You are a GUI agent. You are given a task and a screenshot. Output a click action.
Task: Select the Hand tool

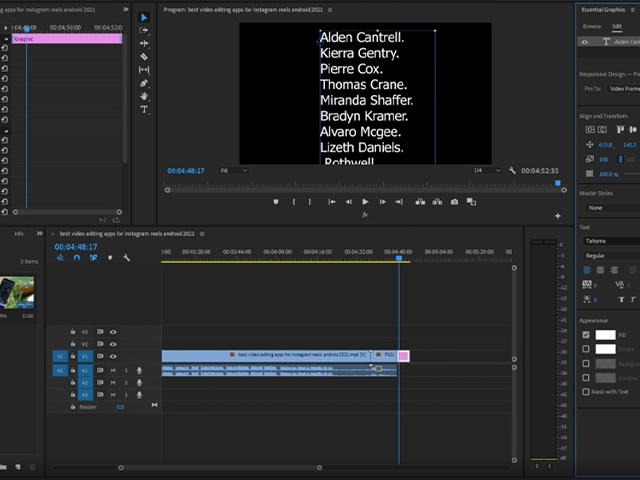pos(144,96)
